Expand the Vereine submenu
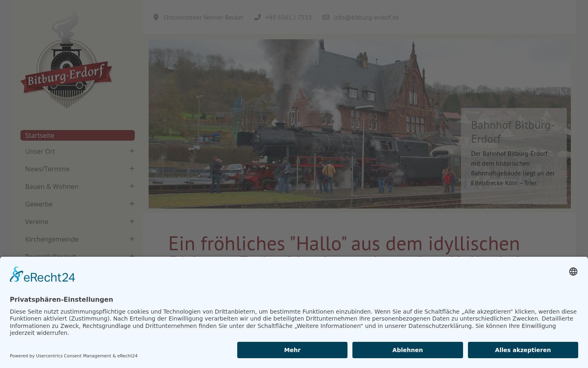 coord(132,221)
